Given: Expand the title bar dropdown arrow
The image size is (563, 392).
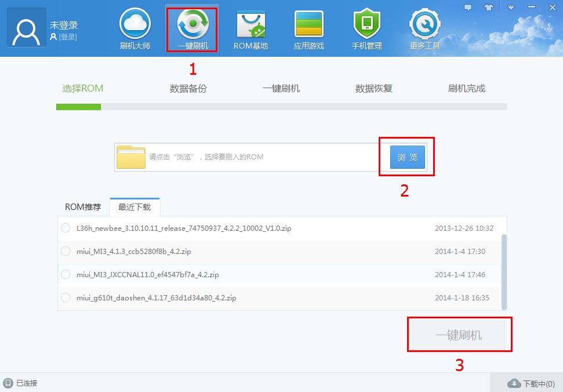Looking at the screenshot, I should (511, 7).
